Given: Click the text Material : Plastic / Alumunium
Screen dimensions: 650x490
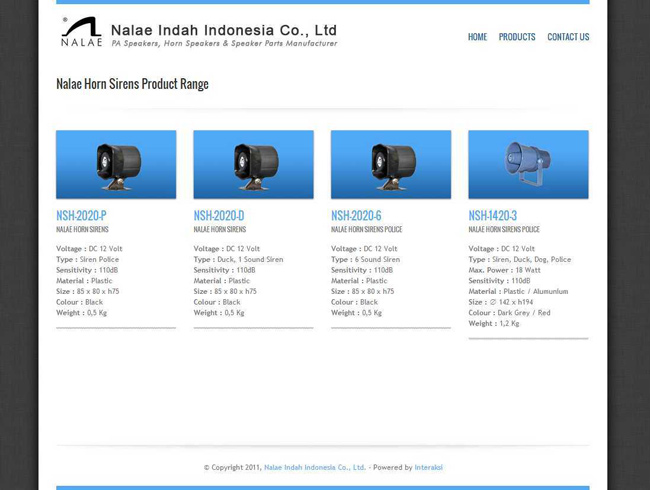Looking at the screenshot, I should point(518,291).
